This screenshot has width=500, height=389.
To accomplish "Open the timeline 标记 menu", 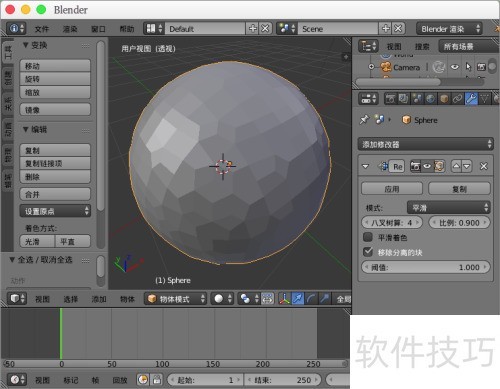I will coord(71,380).
